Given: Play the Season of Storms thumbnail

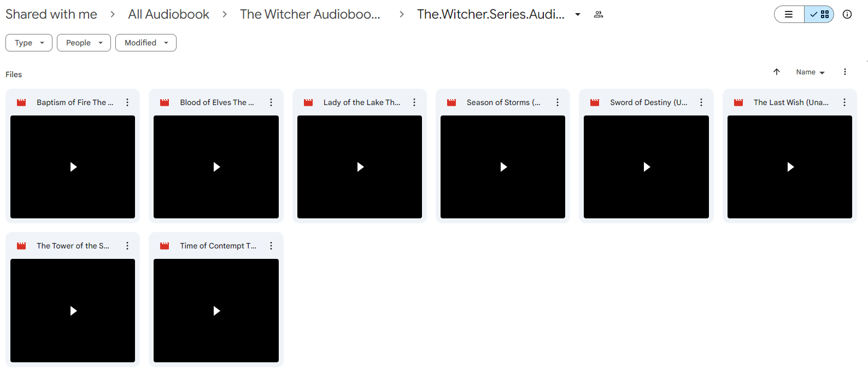Looking at the screenshot, I should (503, 167).
